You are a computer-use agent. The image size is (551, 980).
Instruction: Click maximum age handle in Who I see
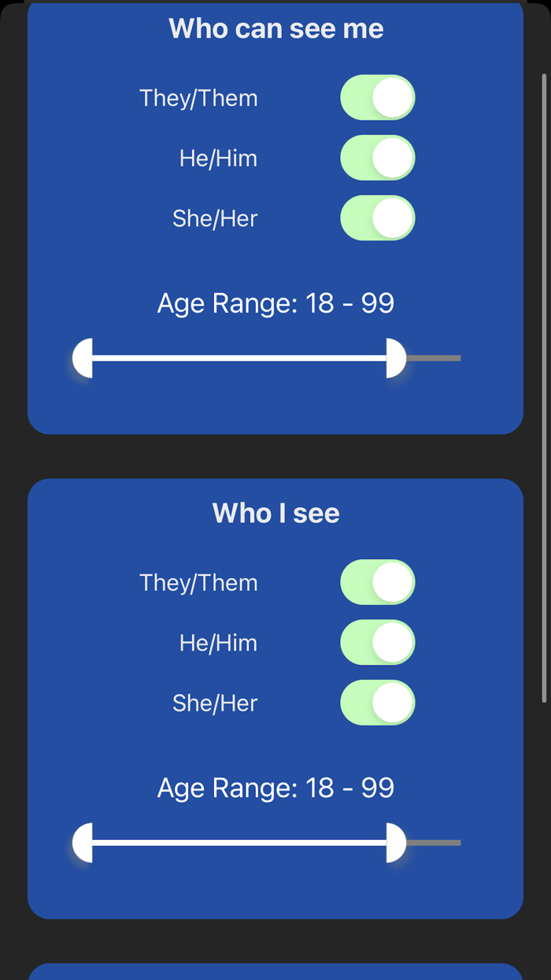coord(396,843)
